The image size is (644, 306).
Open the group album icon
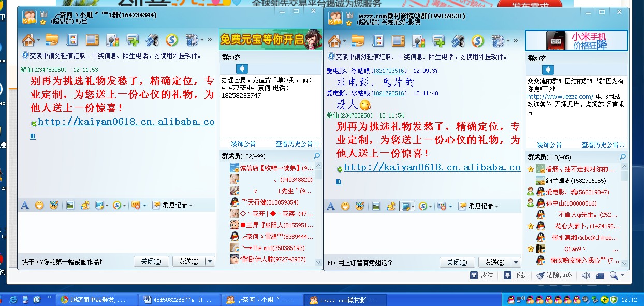point(71,39)
